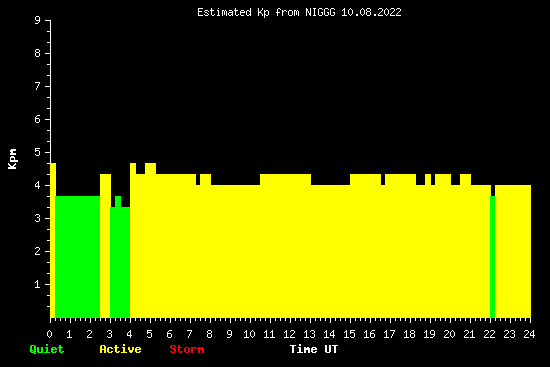Click the chart title Estimated Kp from NIGGG
Viewport: 550px width, 367px height.
pos(266,13)
